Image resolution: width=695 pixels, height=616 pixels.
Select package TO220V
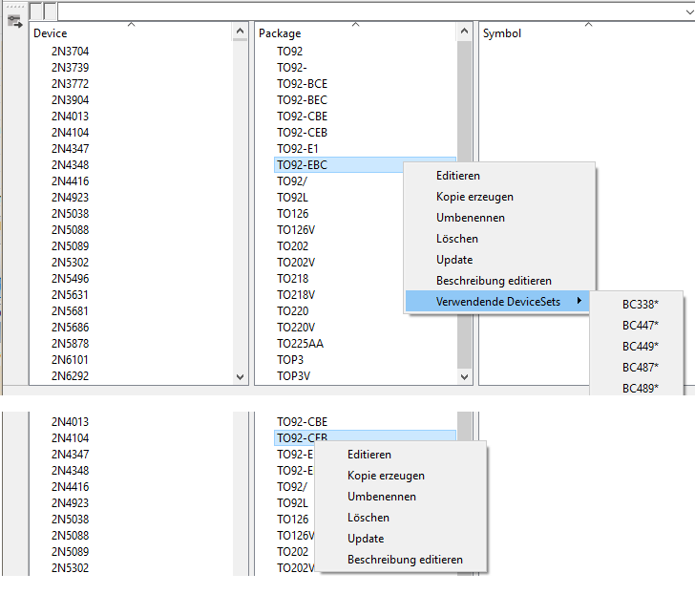point(296,328)
